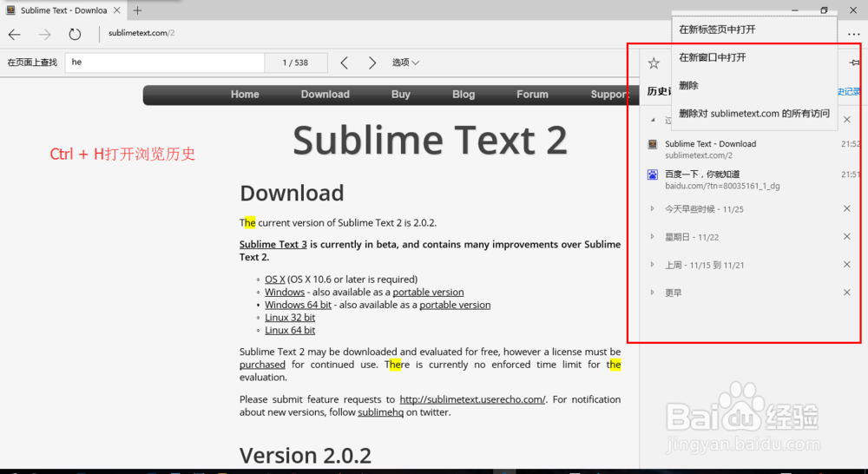Screen dimensions: 868x474
Task: Click the 1 / 538 match counter
Action: pyautogui.click(x=296, y=63)
